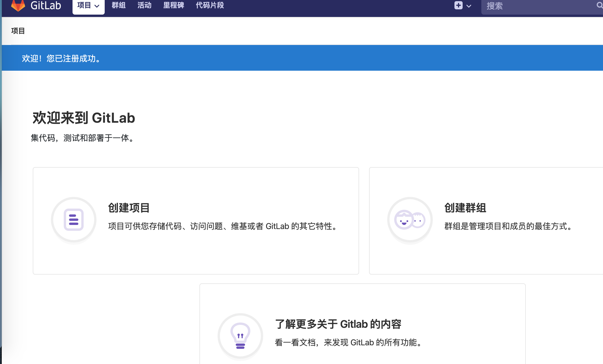Open 了解更多关于 Gitlab 的内容 link

338,324
